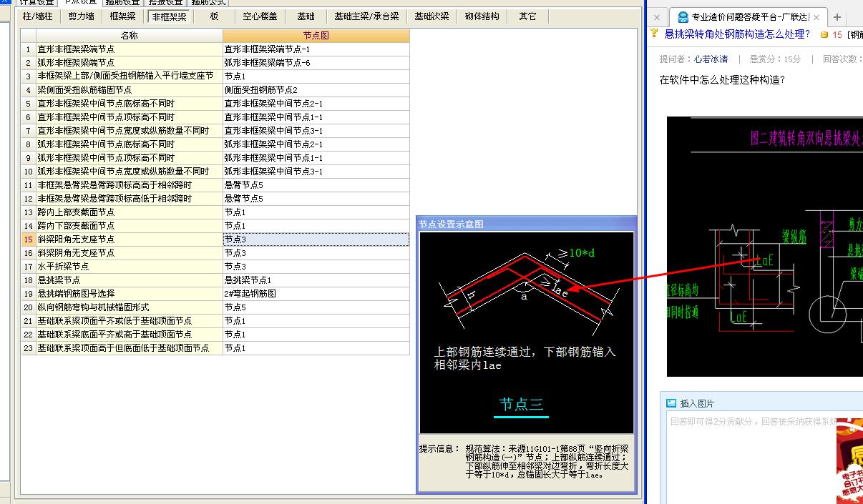Edit the 节点3 cell in row 15
Screen dimensions: 863x504
(x=316, y=239)
